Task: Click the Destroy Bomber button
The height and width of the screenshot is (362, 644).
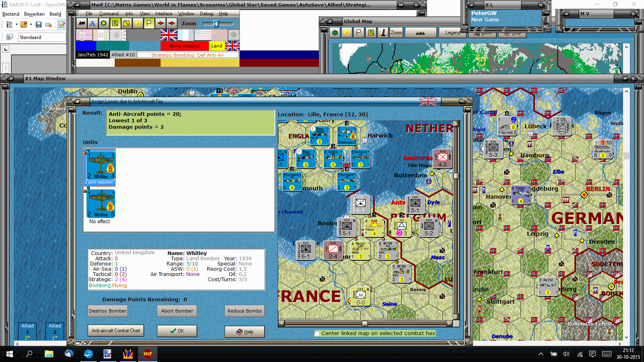Action: [x=108, y=311]
